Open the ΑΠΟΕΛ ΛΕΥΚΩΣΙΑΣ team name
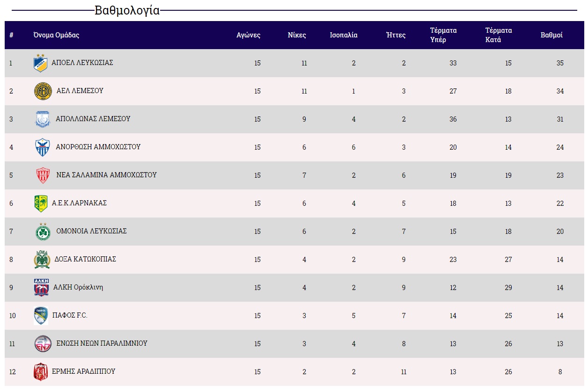This screenshot has height=392, width=588. tap(82, 63)
